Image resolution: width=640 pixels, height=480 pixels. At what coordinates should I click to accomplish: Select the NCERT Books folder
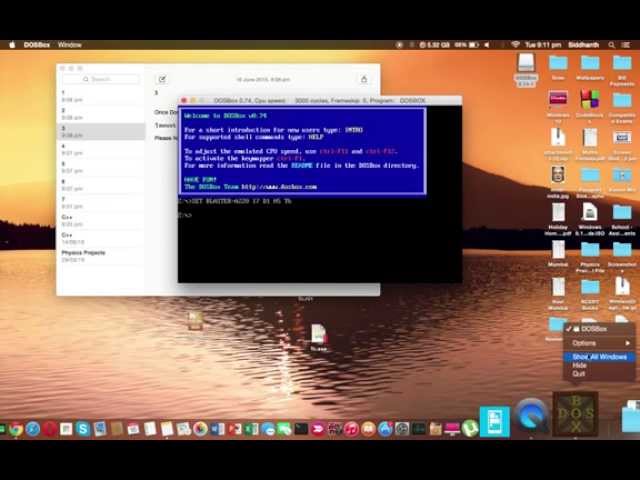point(590,294)
